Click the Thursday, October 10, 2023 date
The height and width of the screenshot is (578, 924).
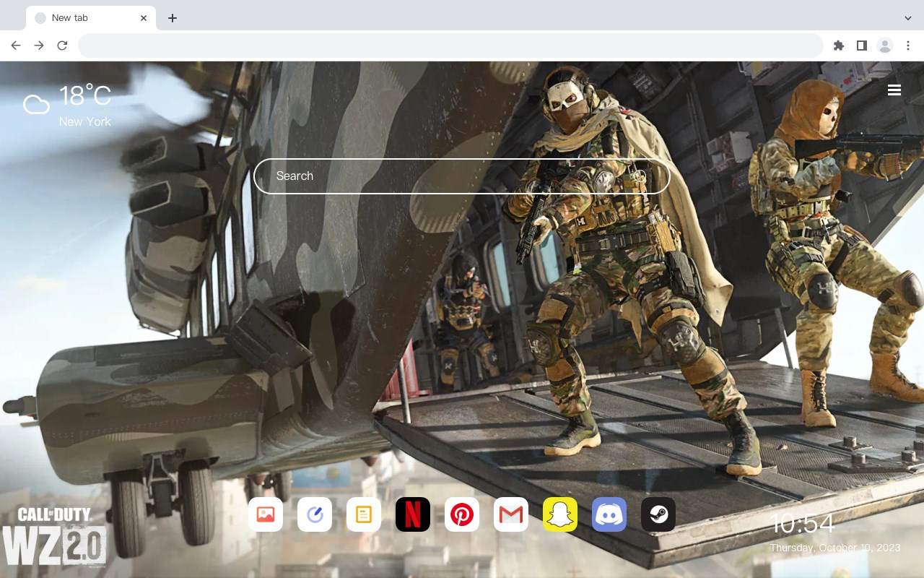coord(835,548)
